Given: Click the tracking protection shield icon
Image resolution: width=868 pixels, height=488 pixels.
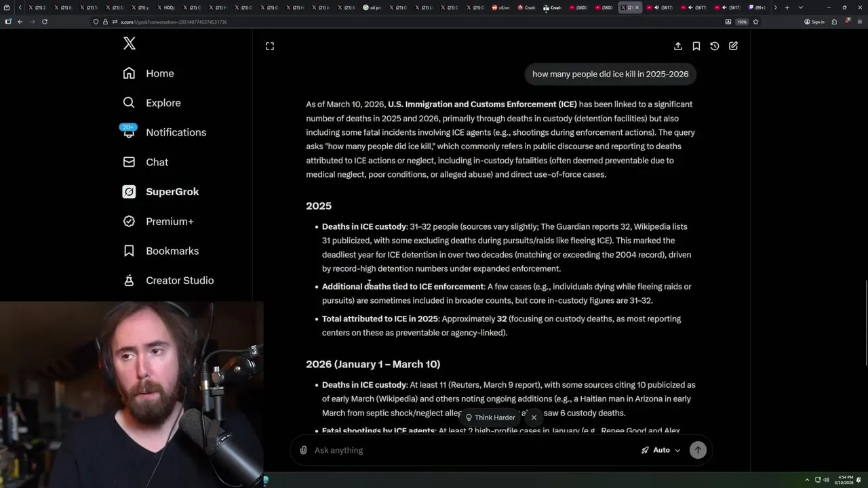Looking at the screenshot, I should pyautogui.click(x=96, y=22).
